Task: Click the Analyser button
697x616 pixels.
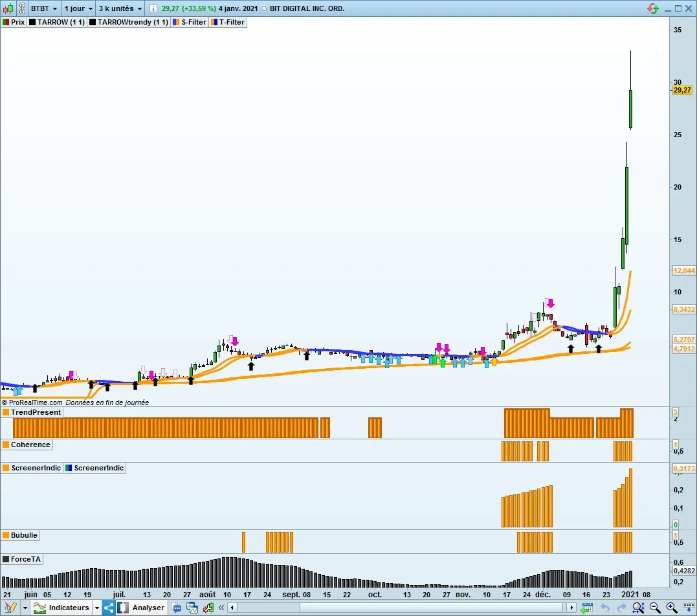Action: point(148,608)
